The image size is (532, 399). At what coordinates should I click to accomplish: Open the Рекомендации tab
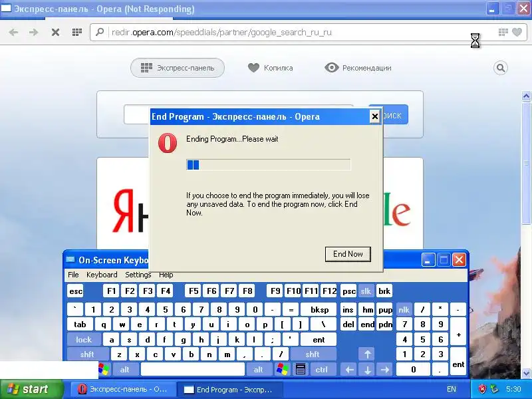(x=358, y=68)
